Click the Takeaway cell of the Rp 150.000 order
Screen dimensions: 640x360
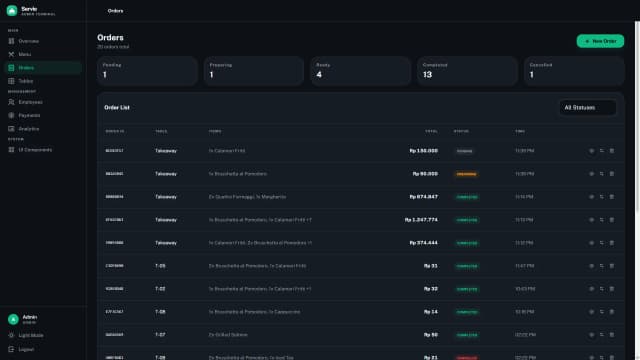coord(166,151)
